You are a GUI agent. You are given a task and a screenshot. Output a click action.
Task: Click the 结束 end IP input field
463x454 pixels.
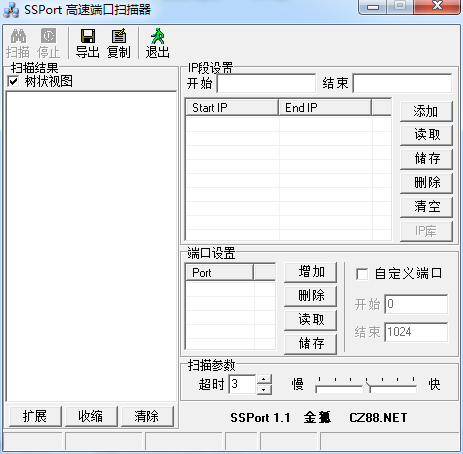pyautogui.click(x=402, y=83)
